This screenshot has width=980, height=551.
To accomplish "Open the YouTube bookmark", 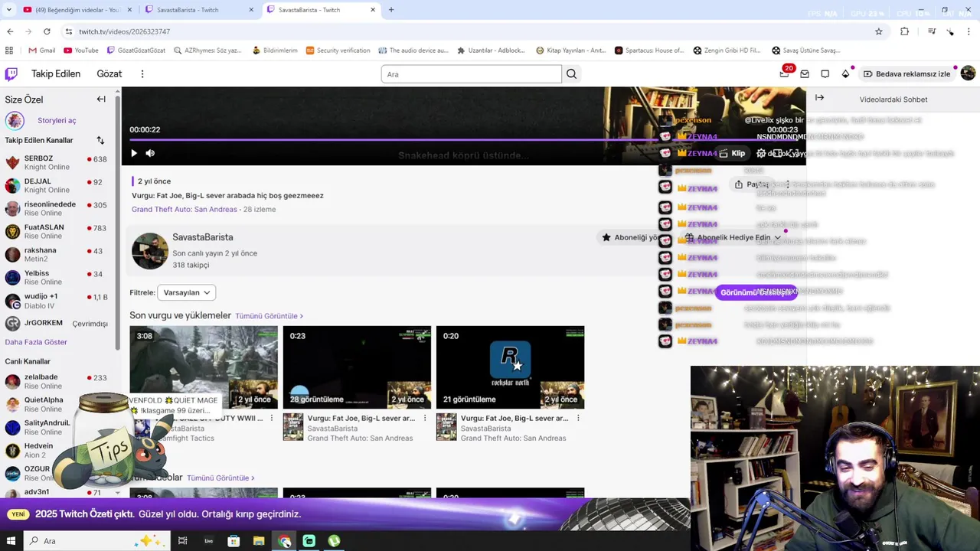I will 81,51.
